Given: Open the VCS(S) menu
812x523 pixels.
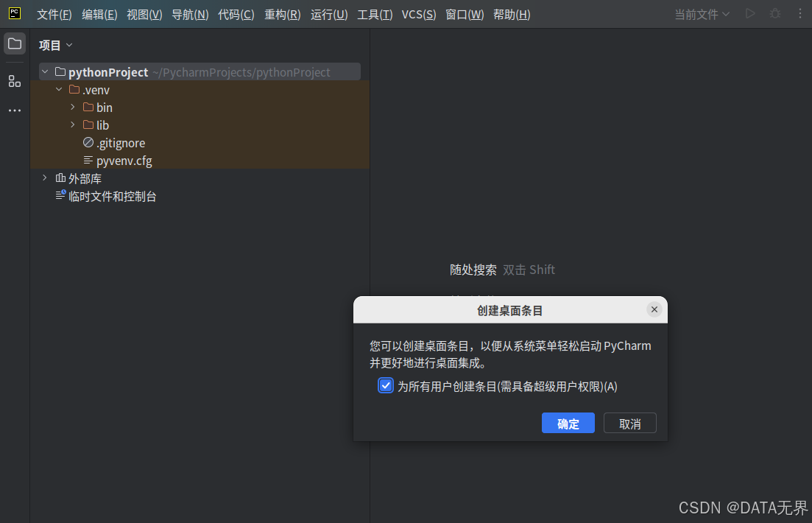Looking at the screenshot, I should (419, 15).
